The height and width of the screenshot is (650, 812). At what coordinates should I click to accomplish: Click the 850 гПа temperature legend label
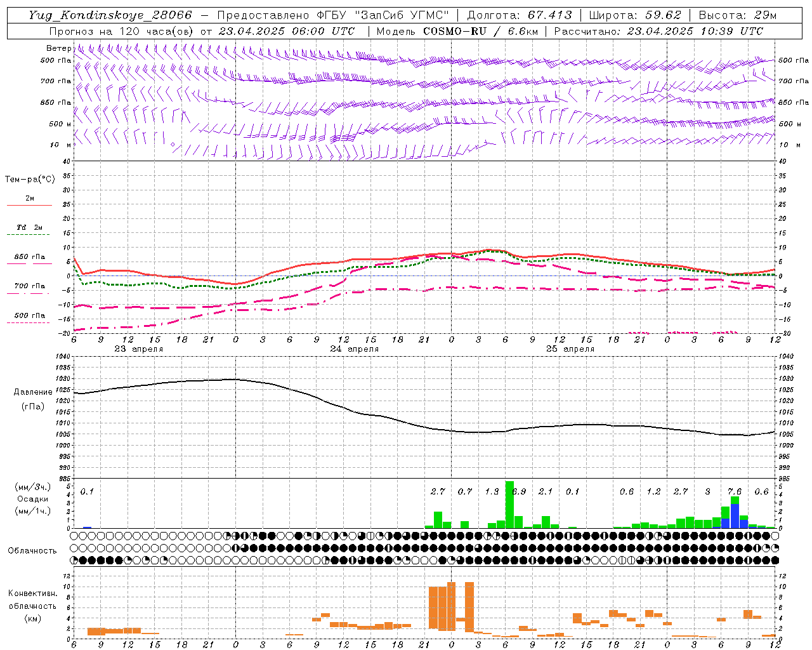pos(29,257)
